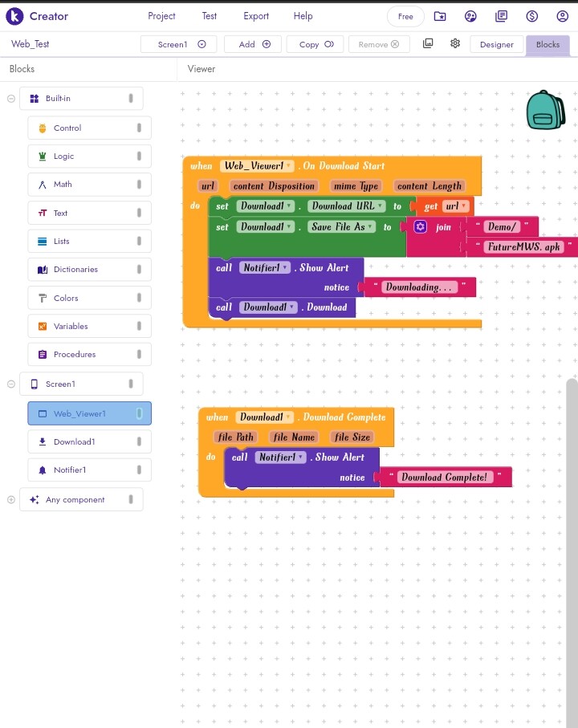Click the "Downloading..." text string block
The width and height of the screenshot is (578, 728).
(419, 287)
